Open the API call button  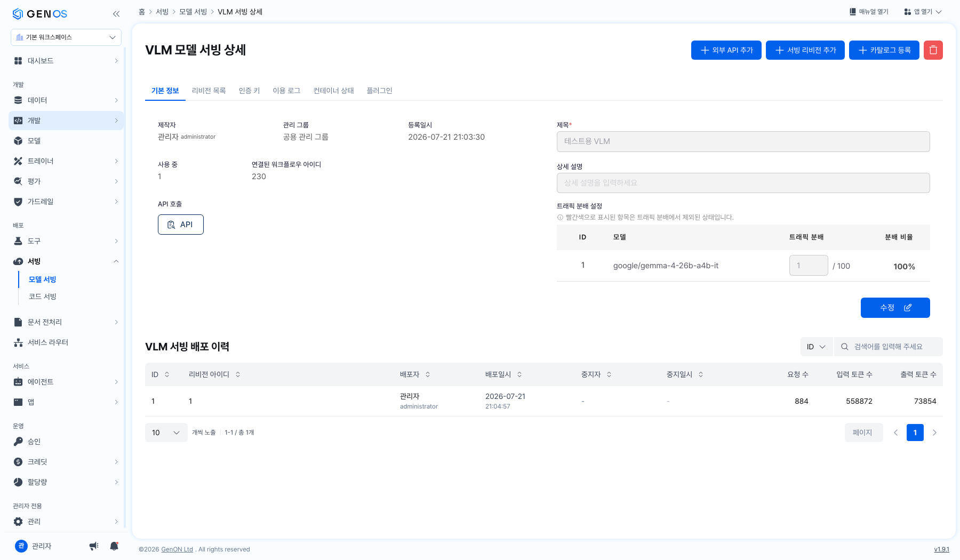tap(181, 225)
